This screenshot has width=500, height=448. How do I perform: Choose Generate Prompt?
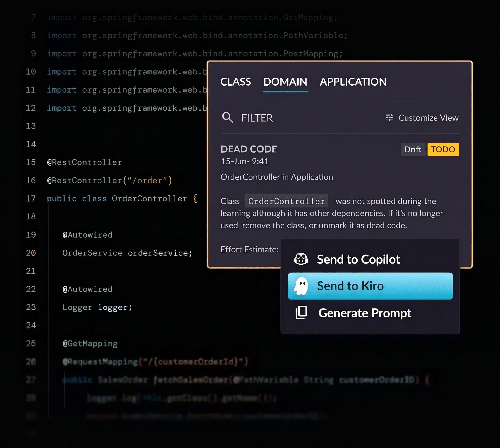pos(370,313)
